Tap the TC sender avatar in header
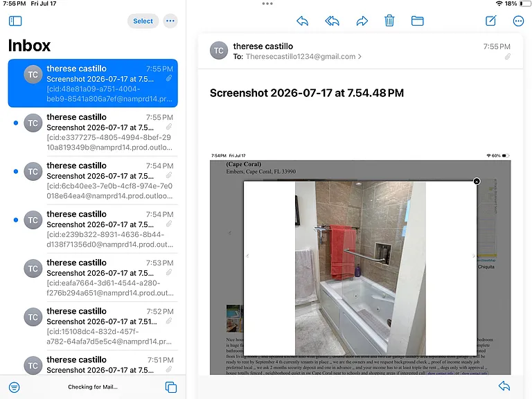The height and width of the screenshot is (399, 532). tap(218, 51)
